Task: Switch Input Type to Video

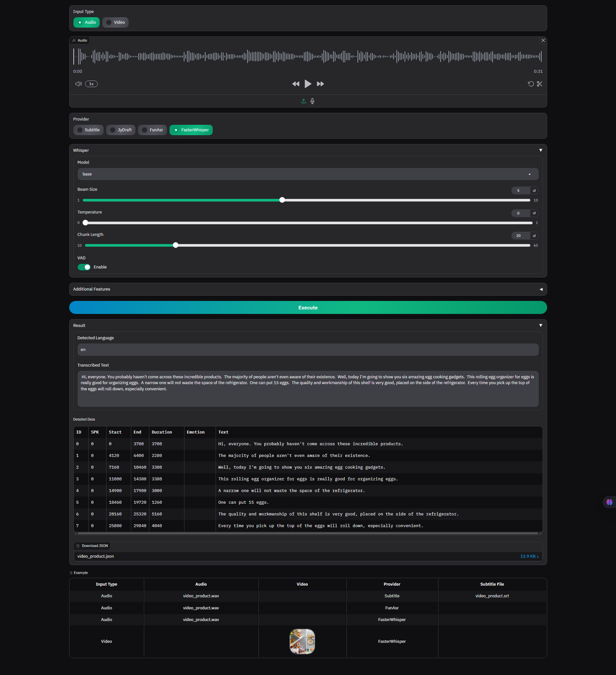Action: (115, 22)
